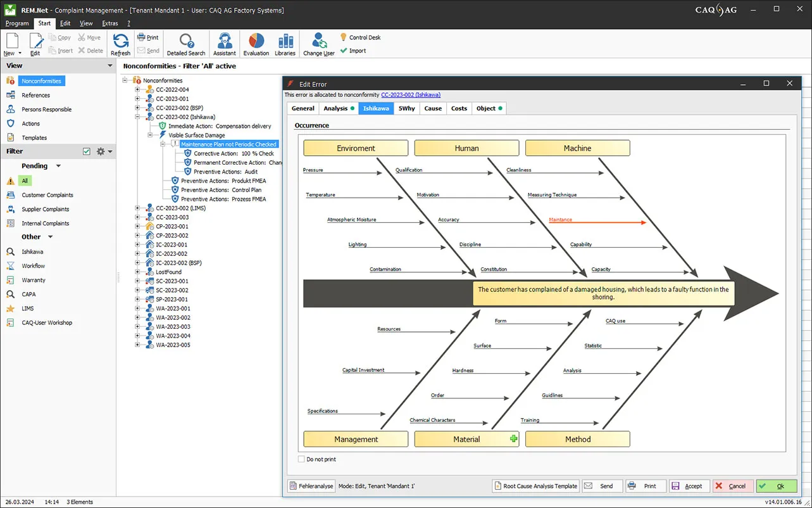Viewport: 812px width, 508px height.
Task: Enable the Do not print checkbox
Action: click(x=301, y=459)
